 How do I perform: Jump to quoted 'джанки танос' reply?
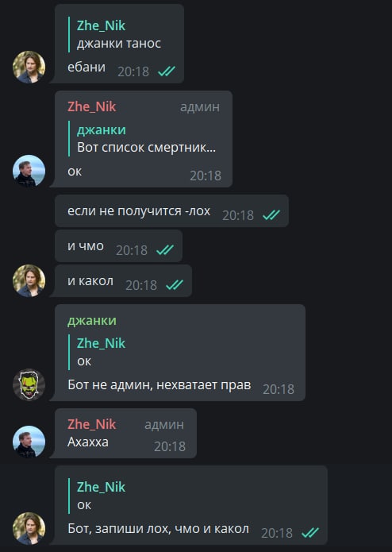click(x=120, y=34)
